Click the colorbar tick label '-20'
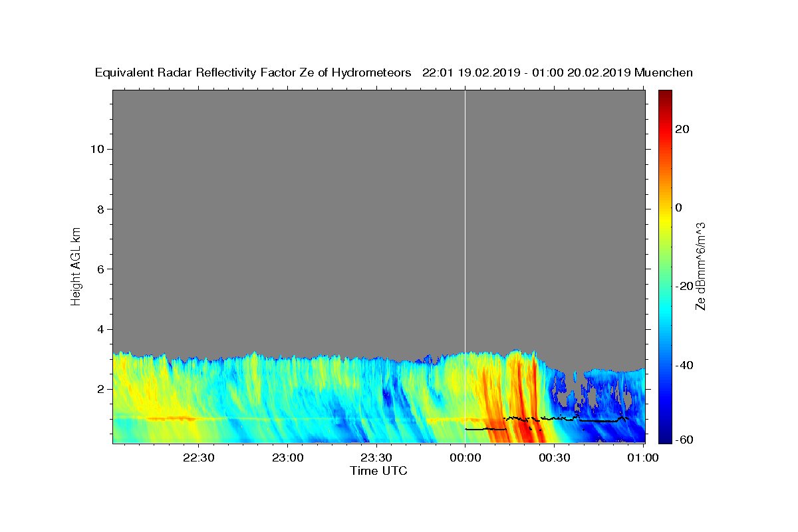 (x=683, y=286)
